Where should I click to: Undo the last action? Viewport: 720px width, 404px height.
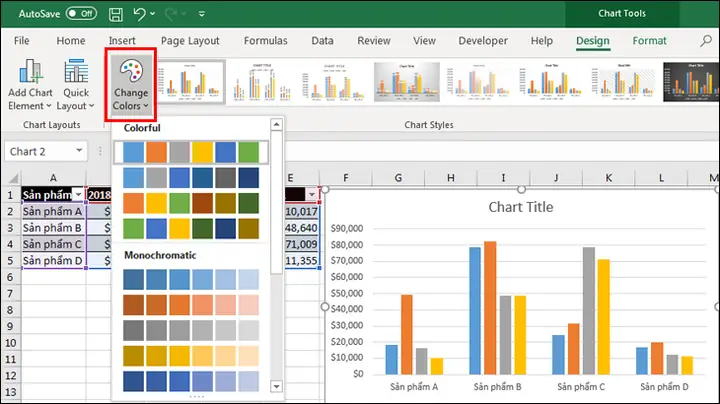click(x=140, y=14)
